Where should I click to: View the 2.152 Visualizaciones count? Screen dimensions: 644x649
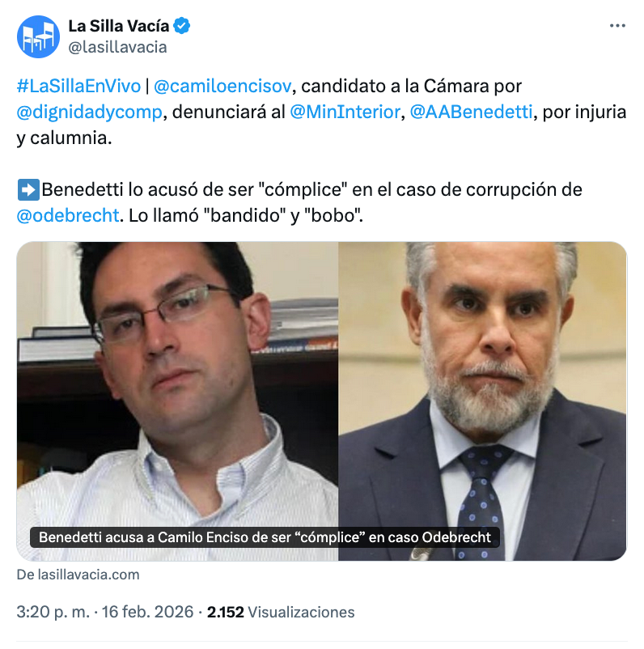pos(281,612)
